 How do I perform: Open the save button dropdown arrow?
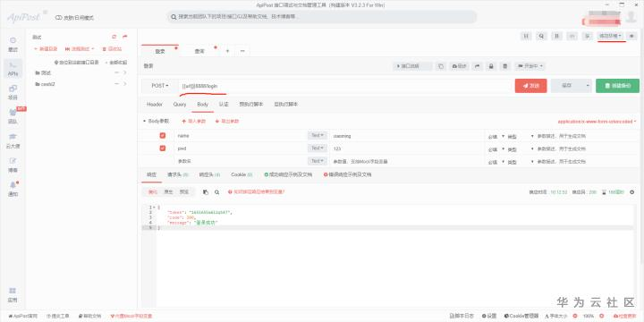click(x=588, y=86)
